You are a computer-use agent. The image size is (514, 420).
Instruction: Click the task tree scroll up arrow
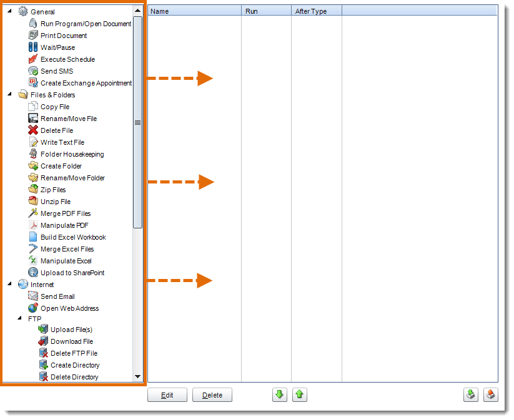click(137, 11)
